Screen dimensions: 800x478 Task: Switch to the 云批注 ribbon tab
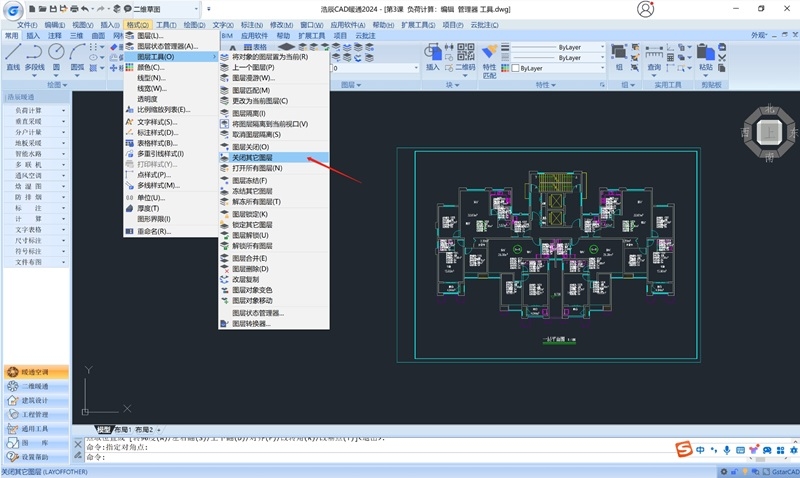(365, 35)
